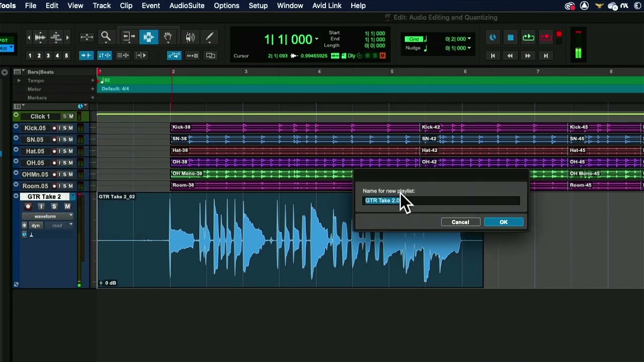Click the clip gain 0 dB fader icon
This screenshot has height=362, width=644.
coord(101,283)
